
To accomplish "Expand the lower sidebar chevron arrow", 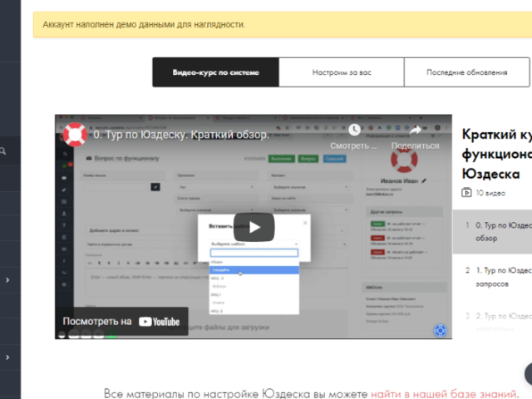I will point(7,357).
